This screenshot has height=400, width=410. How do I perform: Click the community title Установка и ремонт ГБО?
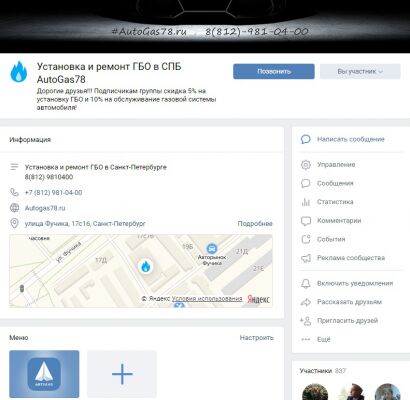coord(109,73)
